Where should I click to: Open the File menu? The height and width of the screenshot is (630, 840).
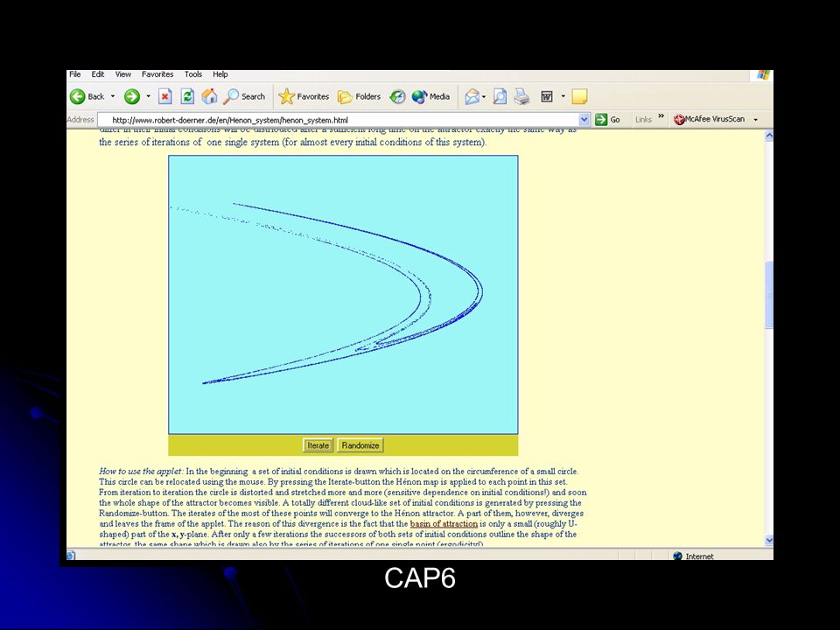(75, 74)
